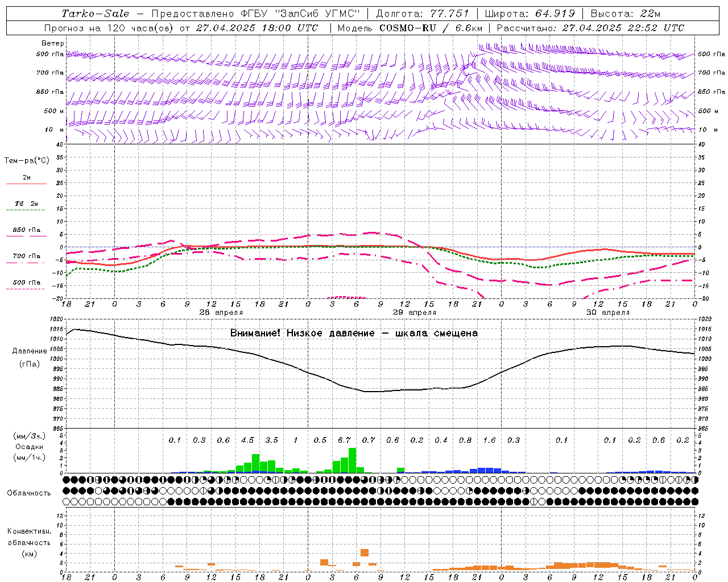The image size is (728, 582).
Task: Click the 'Рассчитано: 27.04.2025 22:52 UTC' timestamp
Action: [x=590, y=28]
